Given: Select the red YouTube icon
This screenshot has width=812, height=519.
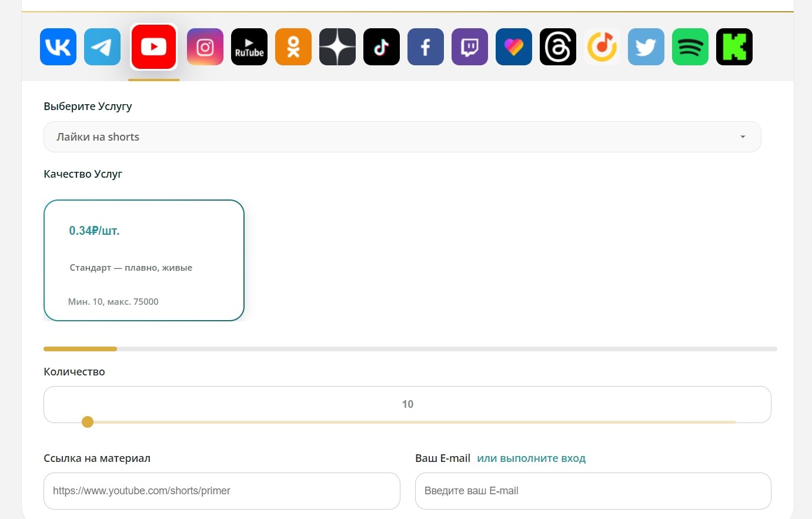Looking at the screenshot, I should pyautogui.click(x=153, y=46).
